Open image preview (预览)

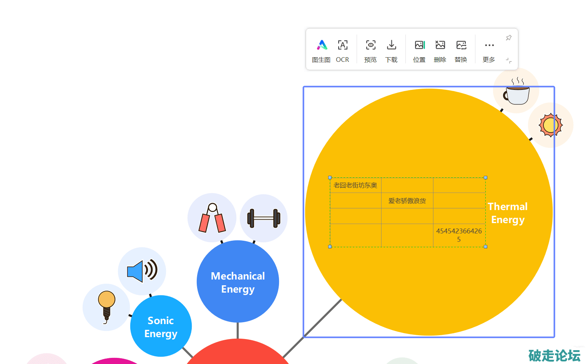point(370,51)
